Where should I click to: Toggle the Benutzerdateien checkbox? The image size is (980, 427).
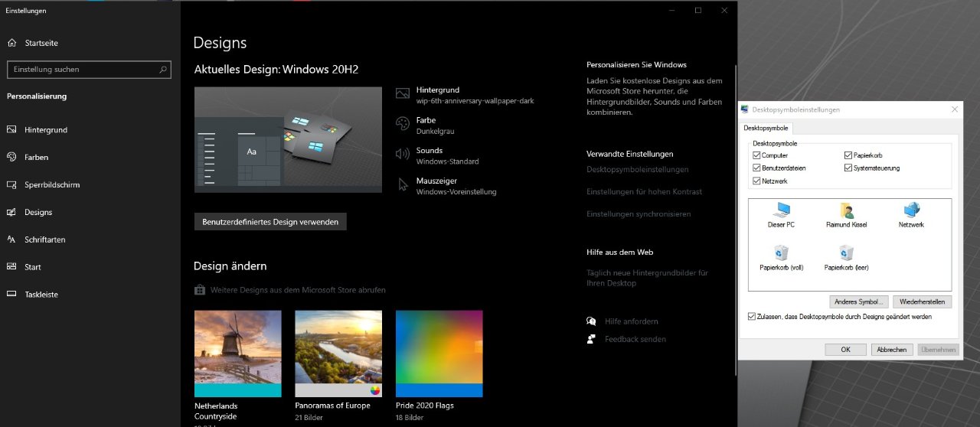pyautogui.click(x=756, y=168)
